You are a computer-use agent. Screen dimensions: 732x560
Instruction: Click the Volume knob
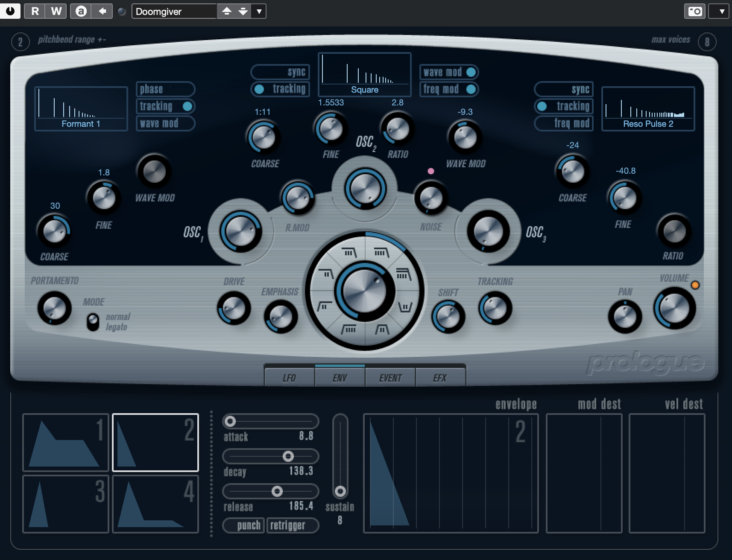[674, 309]
